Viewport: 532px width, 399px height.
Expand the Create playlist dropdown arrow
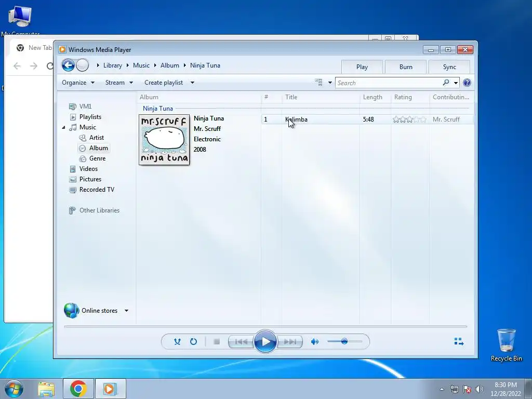click(192, 83)
